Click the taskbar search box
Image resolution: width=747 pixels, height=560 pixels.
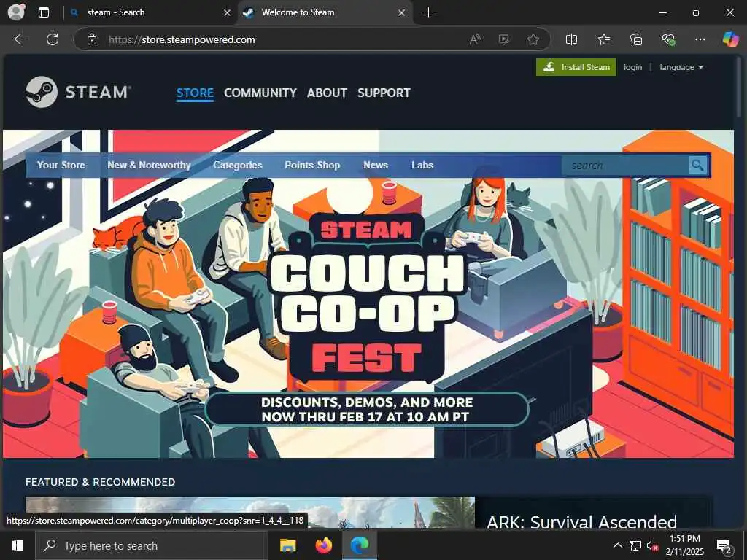152,545
